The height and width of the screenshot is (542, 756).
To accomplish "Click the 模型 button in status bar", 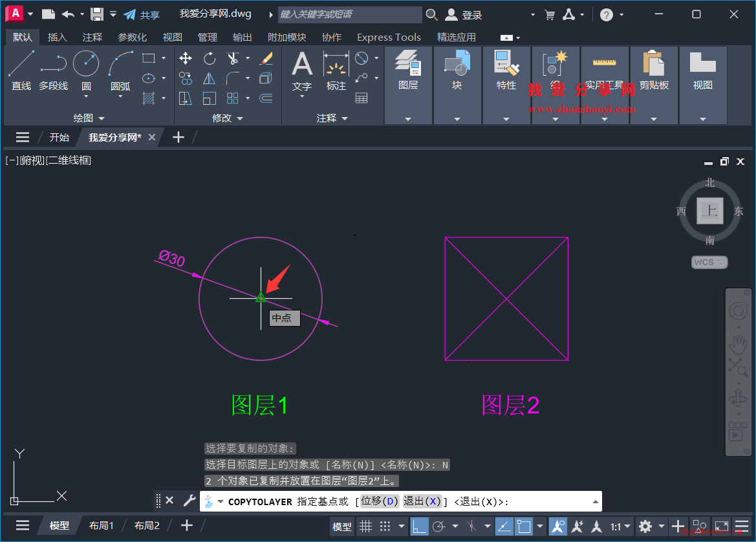I will [x=342, y=526].
